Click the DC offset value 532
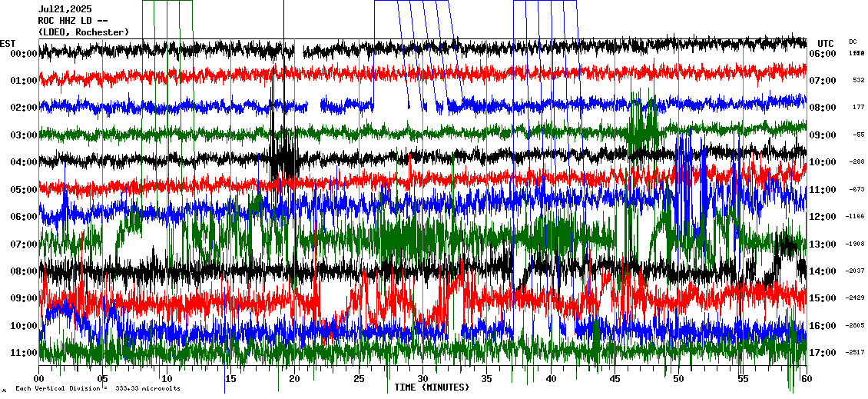 click(857, 81)
